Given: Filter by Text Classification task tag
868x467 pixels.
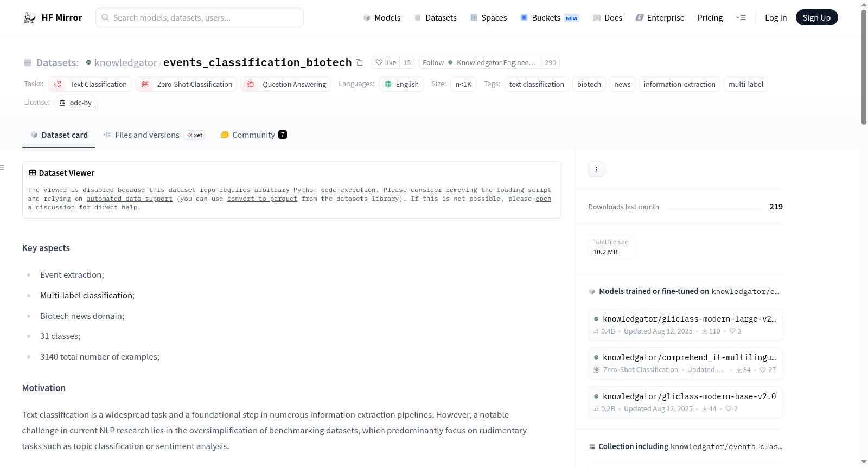Looking at the screenshot, I should 90,84.
